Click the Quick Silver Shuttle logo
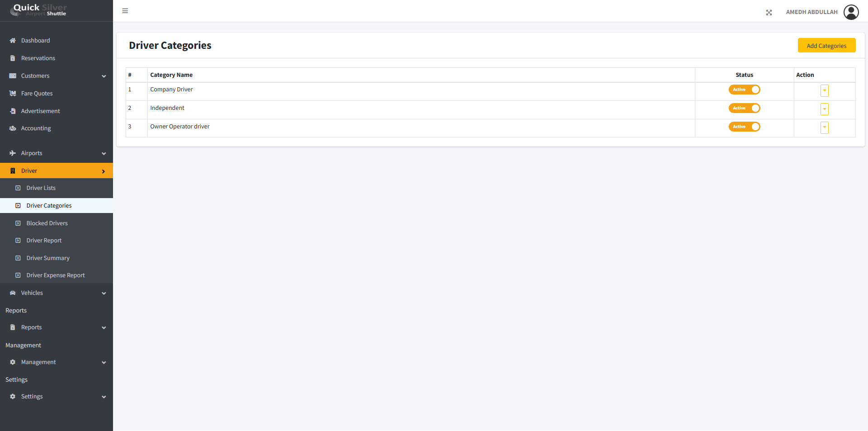 tap(39, 10)
